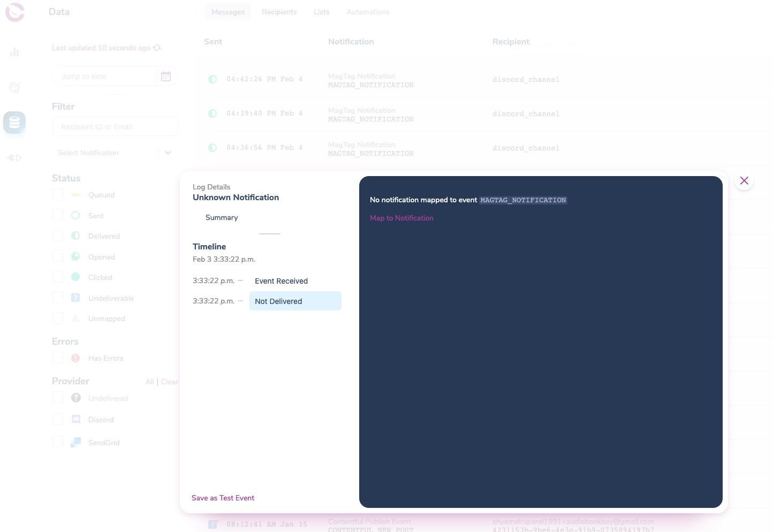This screenshot has width=773, height=532.
Task: Click discord_channel recipient in 04:39:40 row
Action: click(x=526, y=113)
